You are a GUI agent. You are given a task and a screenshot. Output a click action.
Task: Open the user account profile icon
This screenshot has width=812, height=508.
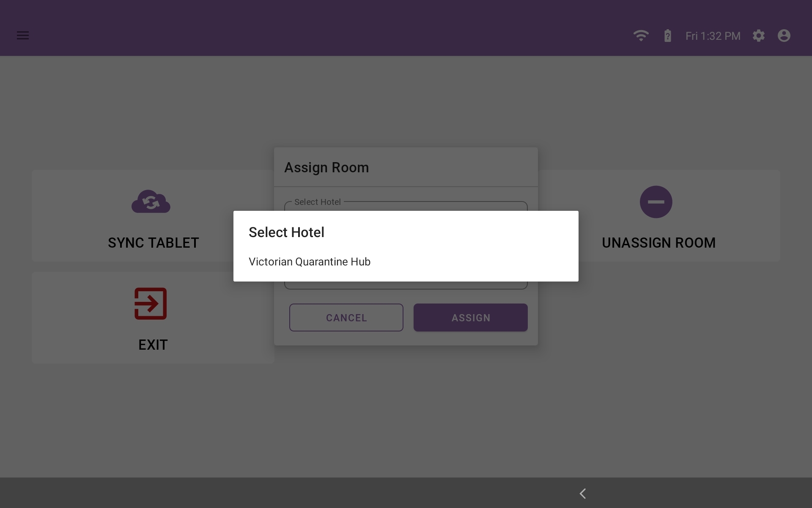pos(784,36)
